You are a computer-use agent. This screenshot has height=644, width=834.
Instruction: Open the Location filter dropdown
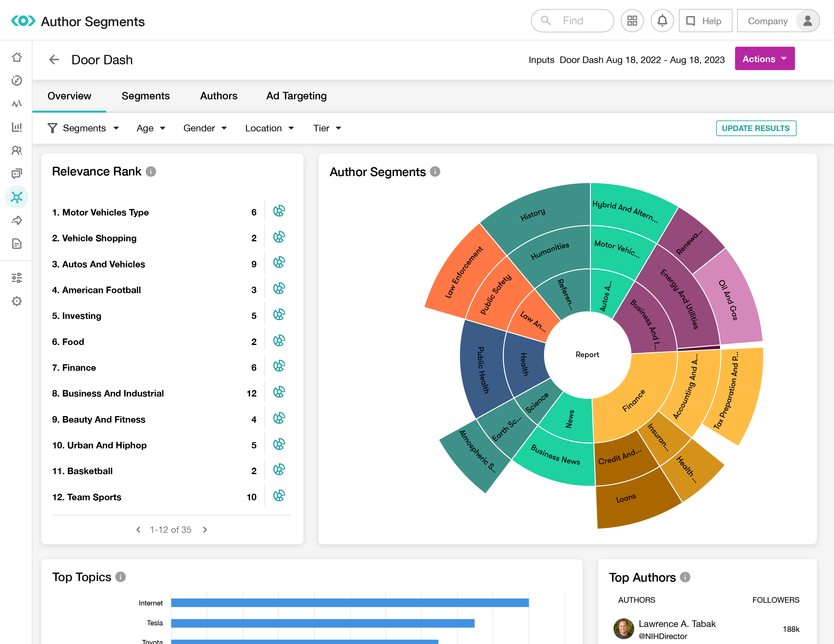(x=269, y=128)
